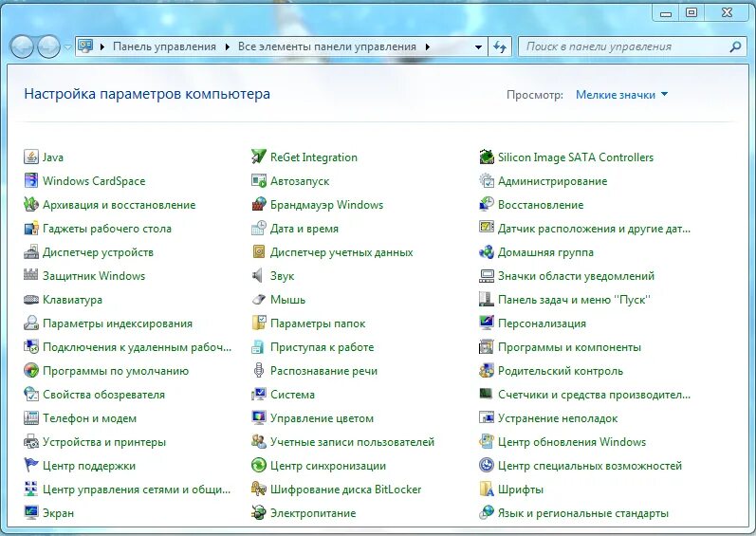
Task: Open Центр синхронизации link
Action: (x=328, y=466)
